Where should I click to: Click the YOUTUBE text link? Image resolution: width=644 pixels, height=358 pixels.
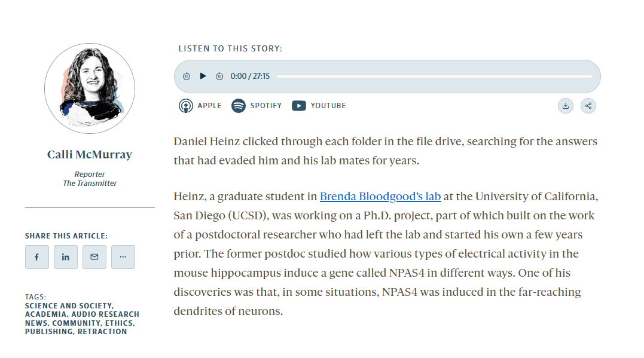click(328, 106)
